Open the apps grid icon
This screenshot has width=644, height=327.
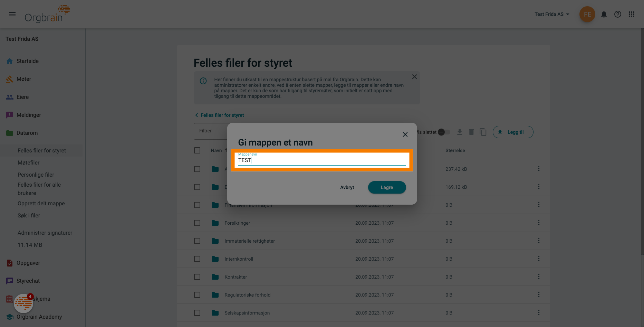632,14
